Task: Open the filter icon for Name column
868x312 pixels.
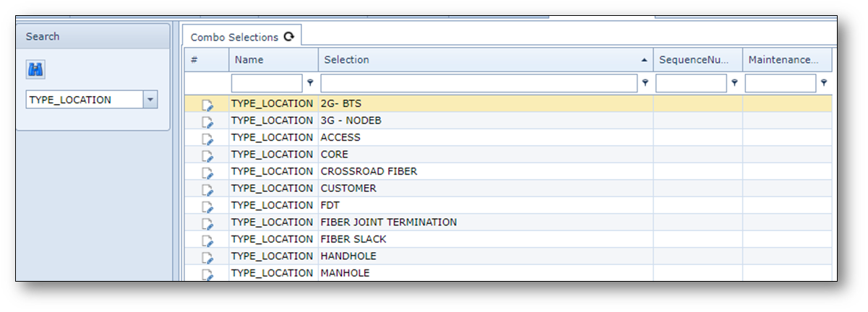Action: tap(310, 84)
